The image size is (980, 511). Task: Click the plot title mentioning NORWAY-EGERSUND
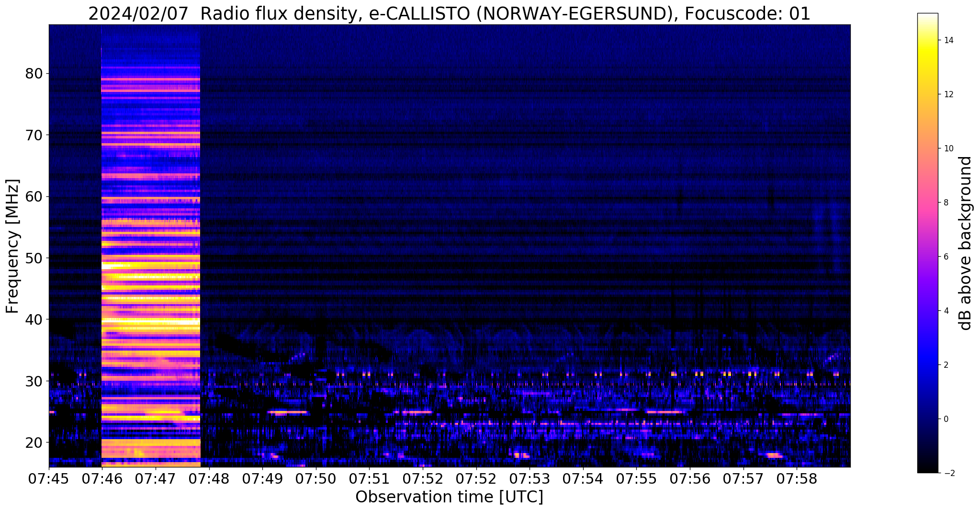[449, 13]
